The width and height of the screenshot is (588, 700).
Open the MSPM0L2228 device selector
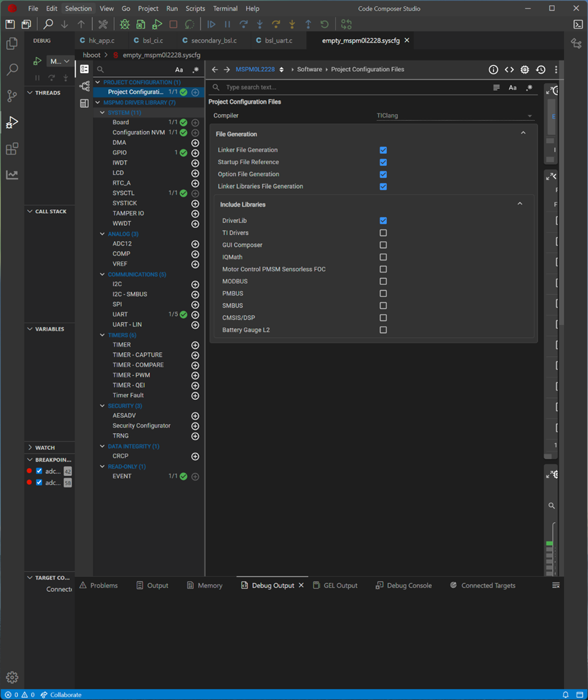coord(259,70)
